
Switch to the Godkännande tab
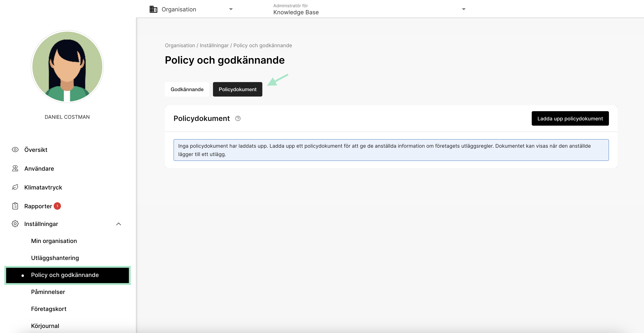click(187, 89)
